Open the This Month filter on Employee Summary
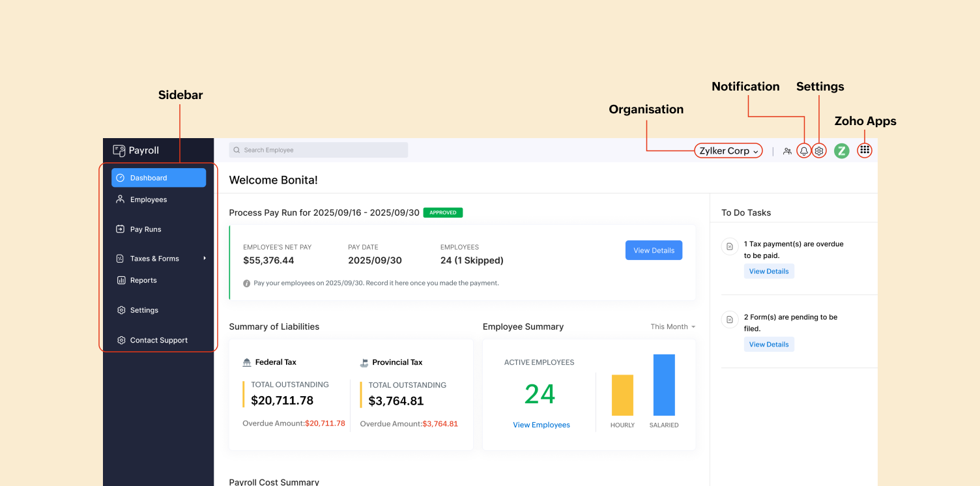The height and width of the screenshot is (486, 980). (672, 326)
